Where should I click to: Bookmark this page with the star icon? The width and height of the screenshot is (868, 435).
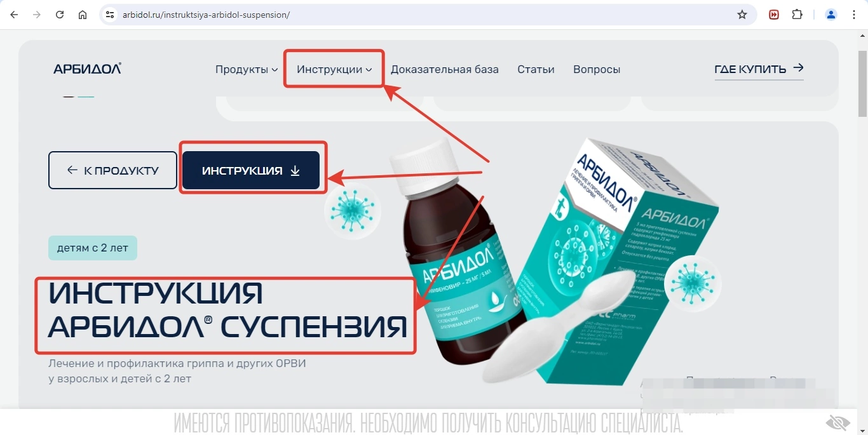[742, 15]
